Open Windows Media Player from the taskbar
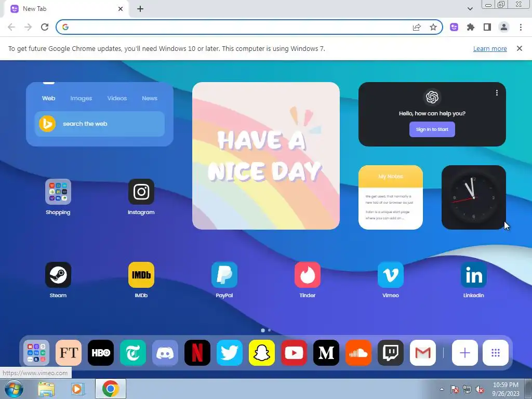Viewport: 532px width, 399px height. [x=77, y=389]
